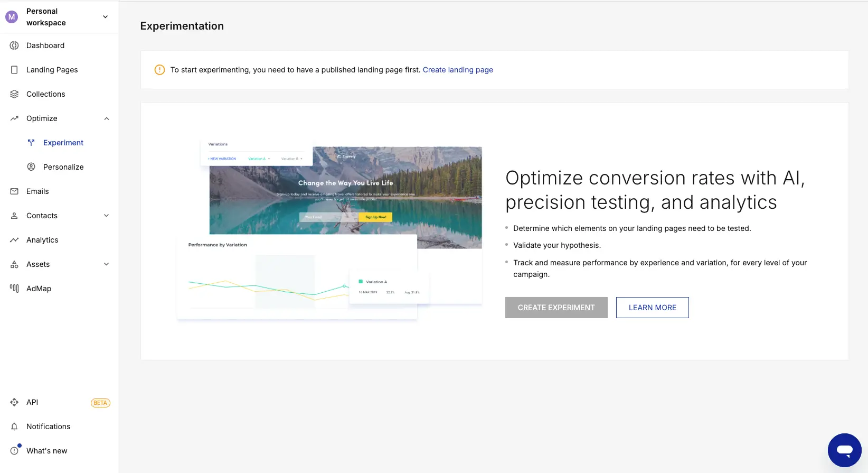Click the Dashboard icon in sidebar
Screen dimensions: 868x473
tap(14, 45)
